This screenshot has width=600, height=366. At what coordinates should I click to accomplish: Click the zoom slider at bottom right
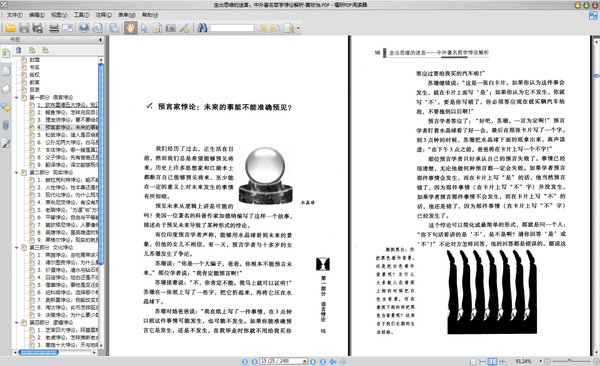[571, 361]
